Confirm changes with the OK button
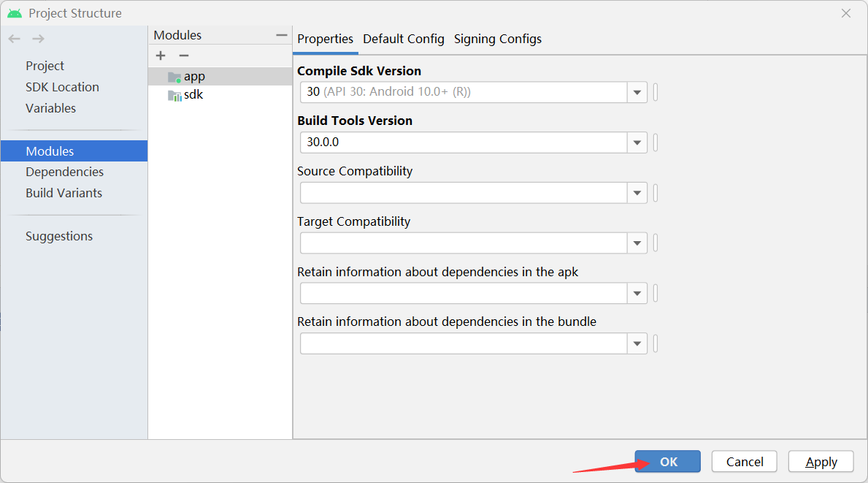This screenshot has height=483, width=868. point(667,461)
